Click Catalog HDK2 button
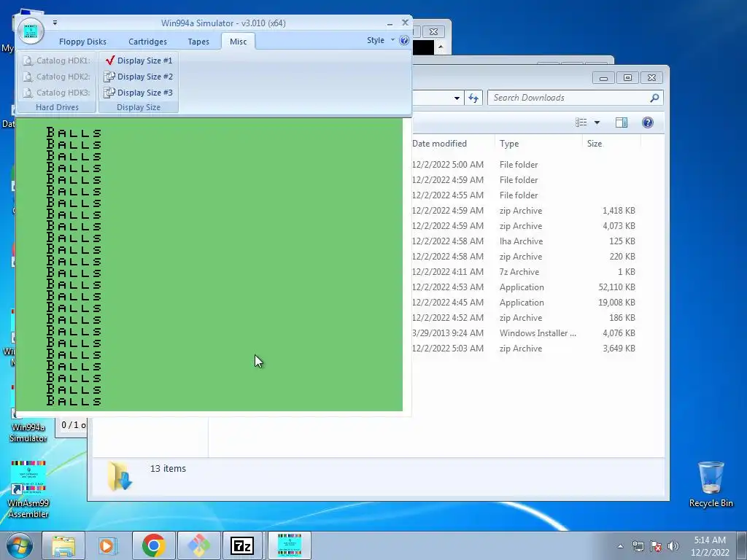 point(57,77)
